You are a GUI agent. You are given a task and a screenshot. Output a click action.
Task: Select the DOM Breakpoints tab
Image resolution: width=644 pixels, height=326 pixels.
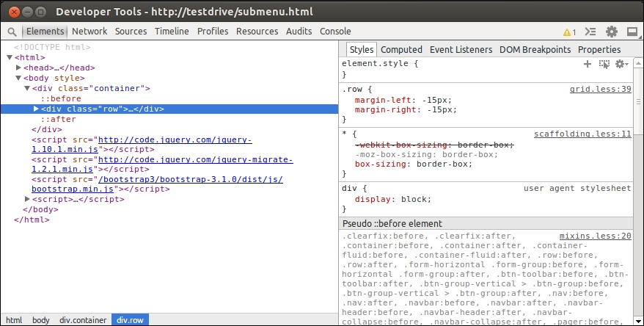click(x=535, y=50)
